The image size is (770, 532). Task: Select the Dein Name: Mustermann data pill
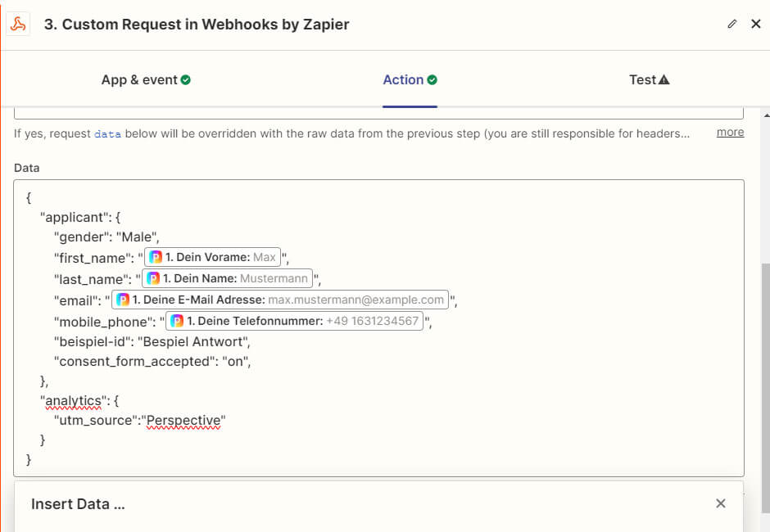[x=228, y=279]
